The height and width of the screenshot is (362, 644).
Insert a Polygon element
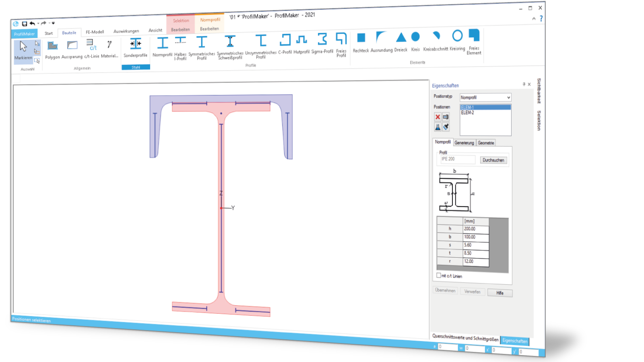point(52,50)
